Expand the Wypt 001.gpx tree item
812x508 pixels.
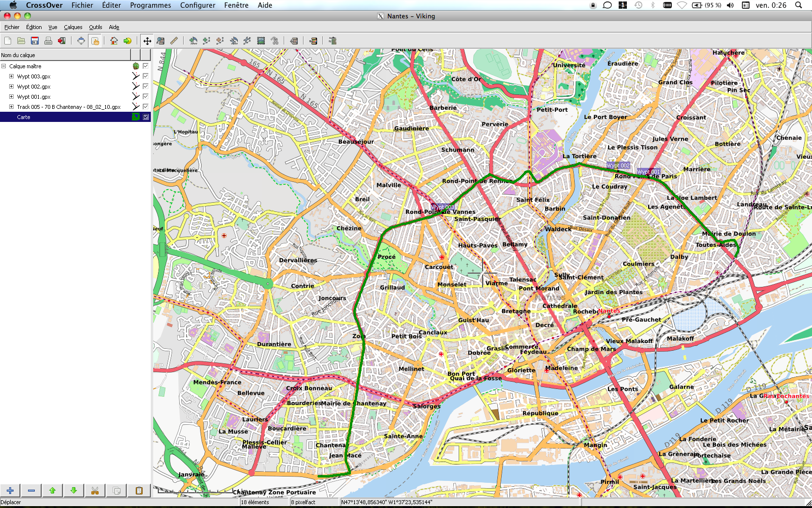(x=12, y=96)
